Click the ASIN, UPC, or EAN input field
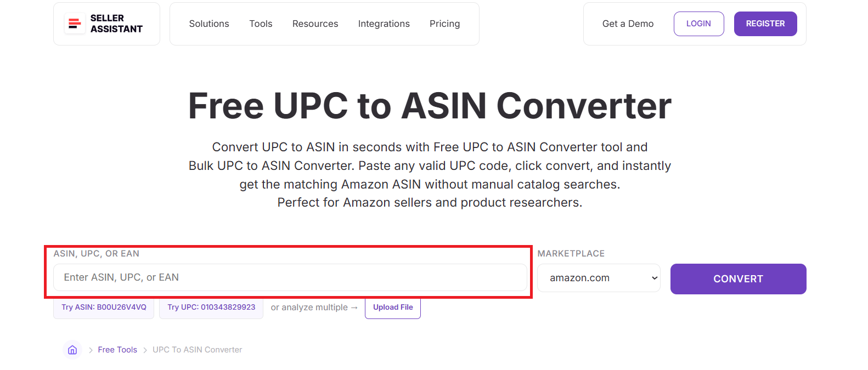Screen dimensions: 868x370 290,277
